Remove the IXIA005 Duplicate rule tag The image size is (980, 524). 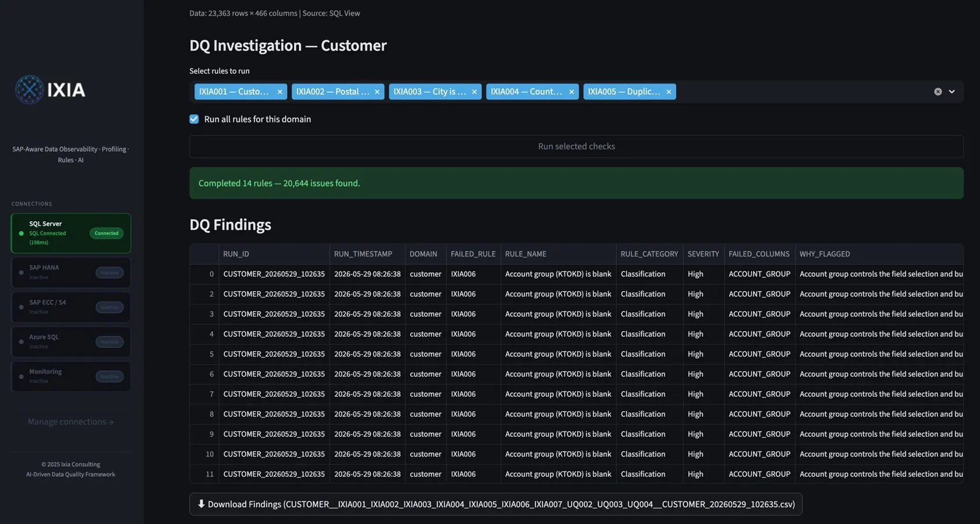(x=668, y=92)
